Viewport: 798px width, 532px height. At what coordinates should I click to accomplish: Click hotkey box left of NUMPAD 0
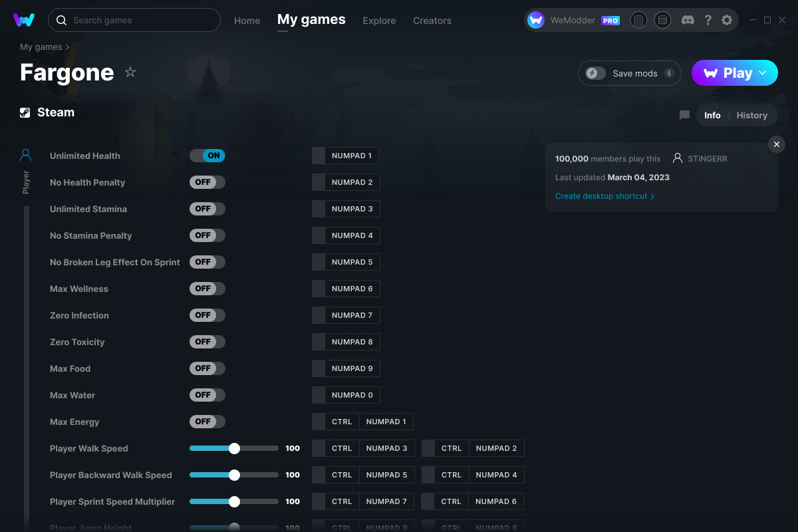[x=319, y=395]
